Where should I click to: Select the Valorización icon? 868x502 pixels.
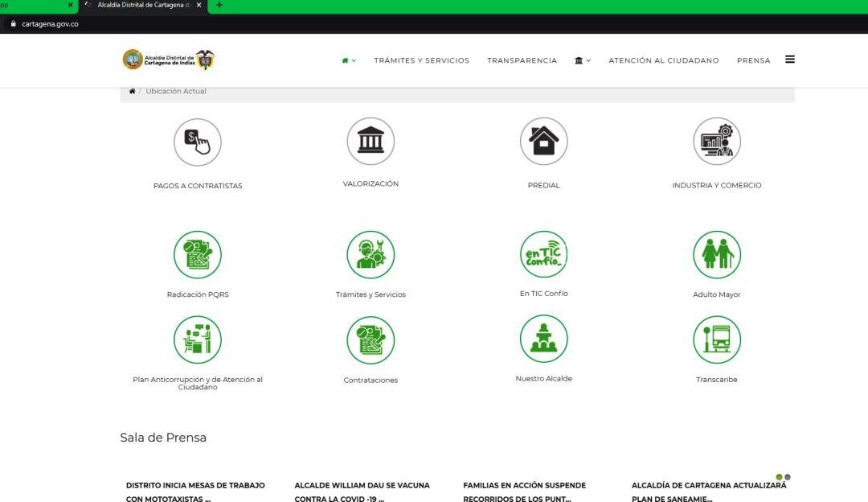[x=371, y=141]
